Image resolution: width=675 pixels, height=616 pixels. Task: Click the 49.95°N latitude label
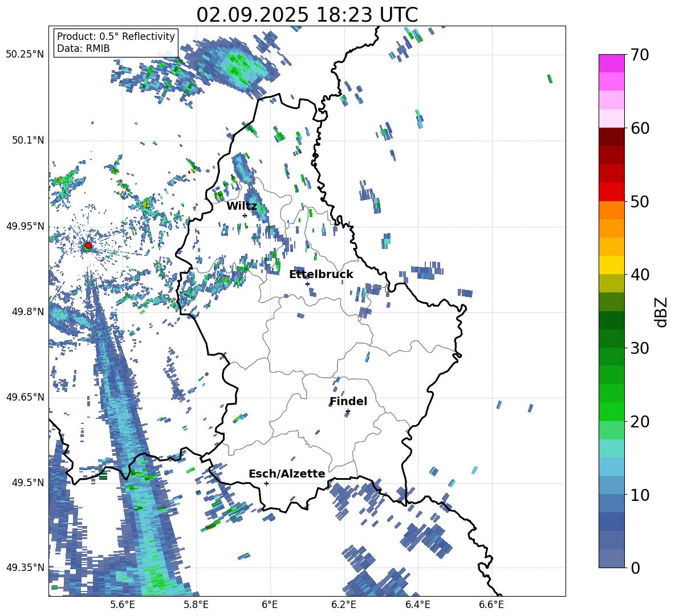25,226
